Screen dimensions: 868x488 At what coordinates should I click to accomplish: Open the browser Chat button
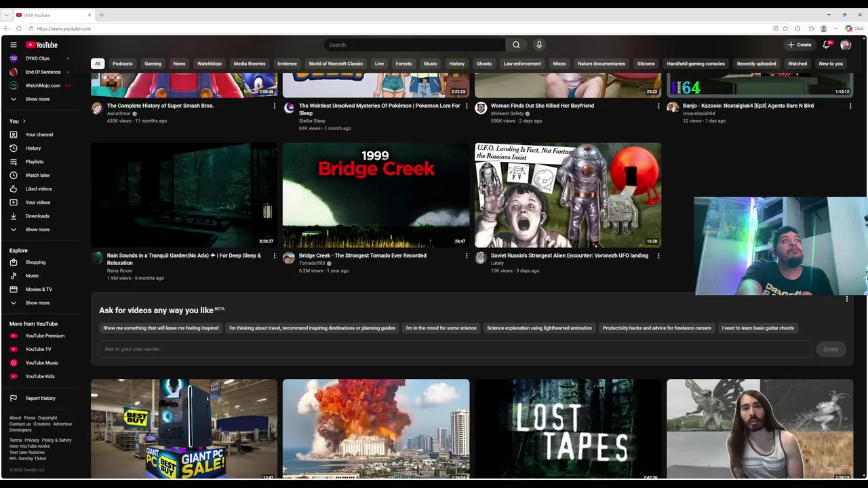853,28
